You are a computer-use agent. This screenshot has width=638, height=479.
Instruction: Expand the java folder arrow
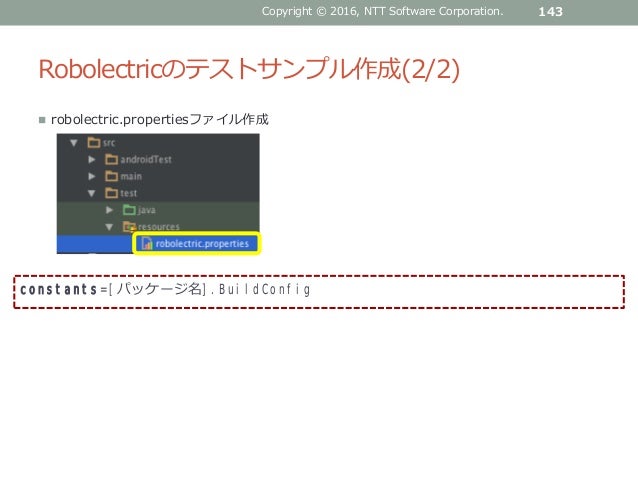(109, 210)
